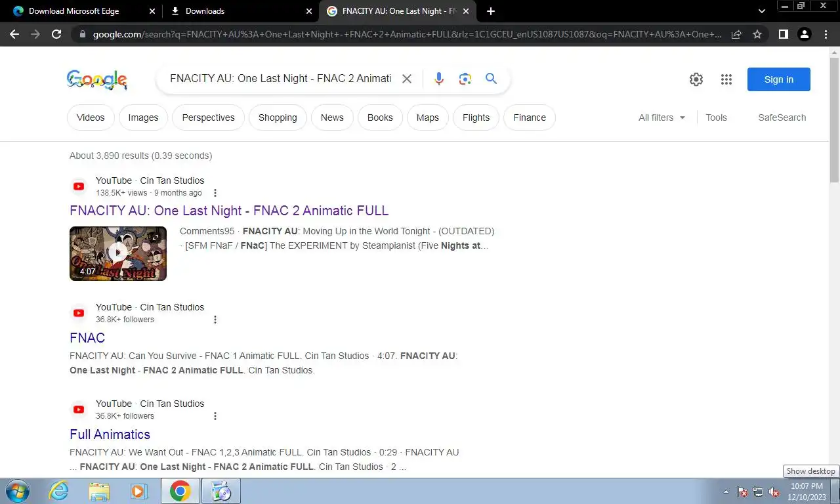Viewport: 840px width, 504px height.
Task: Share this page icon in address bar
Action: [736, 34]
